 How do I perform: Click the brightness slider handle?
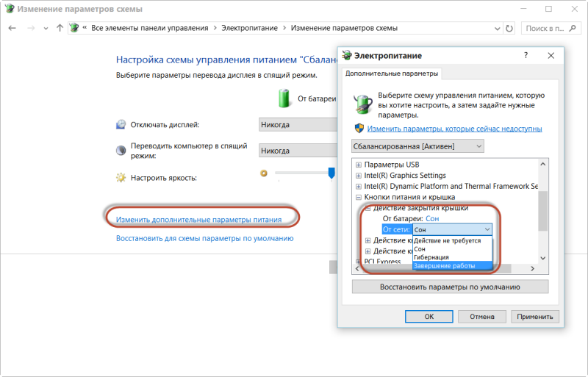click(331, 173)
